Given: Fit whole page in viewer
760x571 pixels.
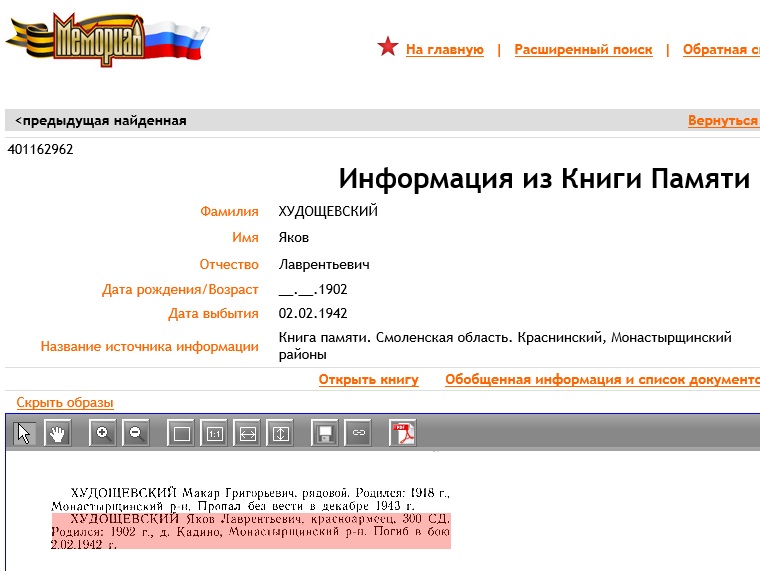Looking at the screenshot, I should [x=181, y=433].
